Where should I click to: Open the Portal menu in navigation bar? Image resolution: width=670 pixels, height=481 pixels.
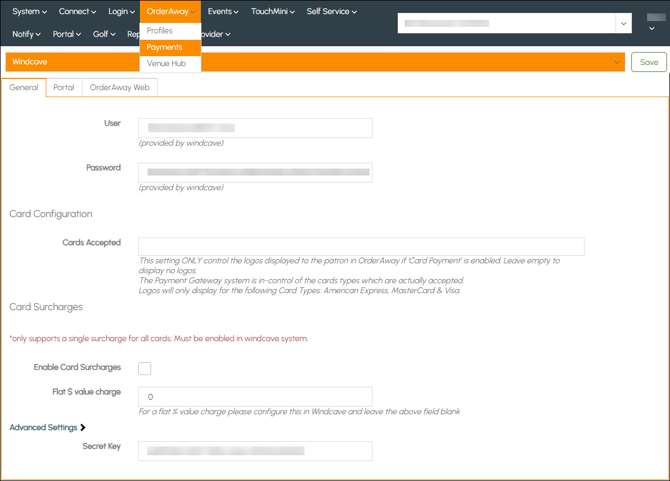pyautogui.click(x=67, y=34)
